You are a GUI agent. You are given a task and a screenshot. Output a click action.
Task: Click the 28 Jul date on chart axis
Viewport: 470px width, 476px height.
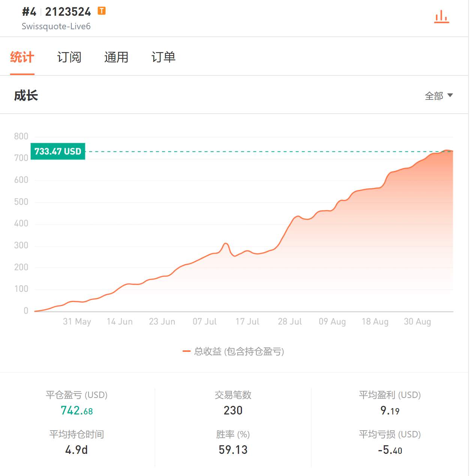click(x=290, y=321)
